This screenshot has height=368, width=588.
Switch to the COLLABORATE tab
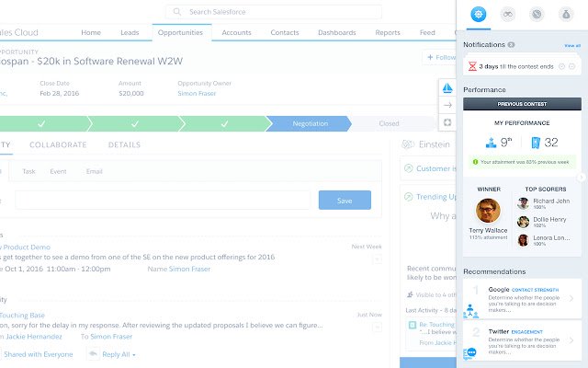[58, 145]
